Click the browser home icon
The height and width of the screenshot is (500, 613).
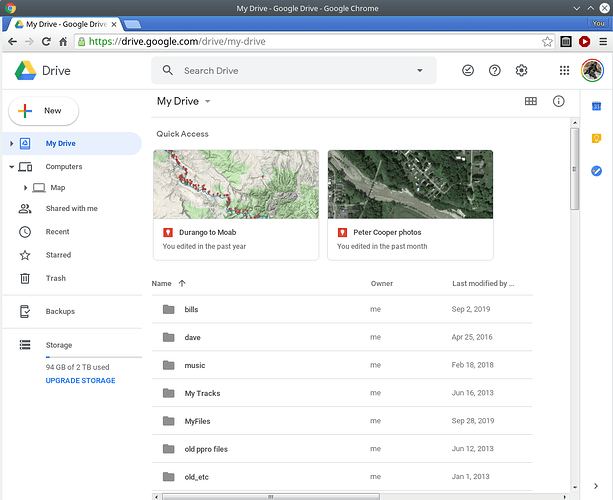(x=63, y=41)
